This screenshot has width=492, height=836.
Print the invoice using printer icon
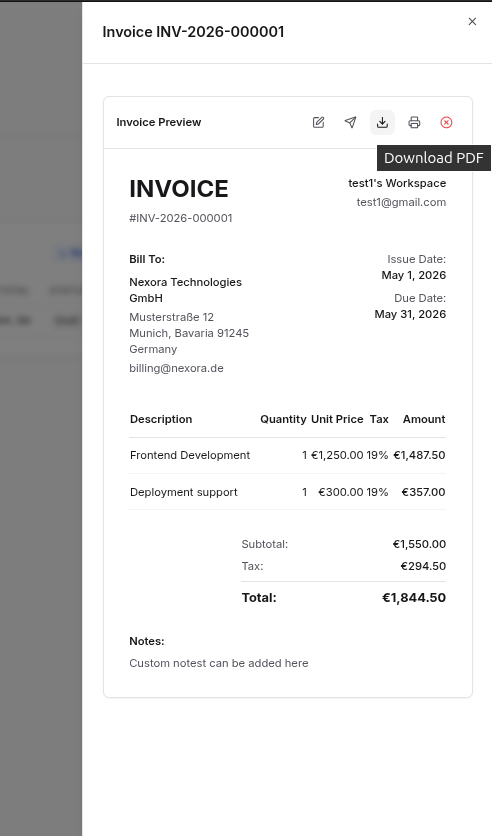414,123
